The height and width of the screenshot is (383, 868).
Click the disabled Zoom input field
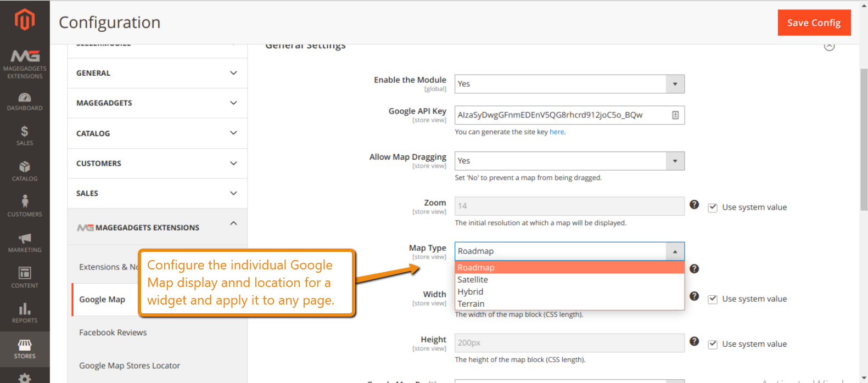tap(569, 206)
